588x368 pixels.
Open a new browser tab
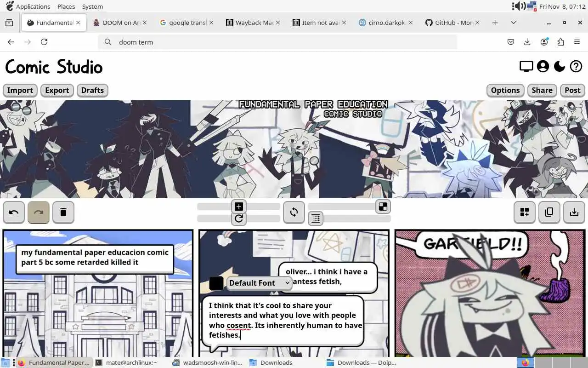click(495, 23)
